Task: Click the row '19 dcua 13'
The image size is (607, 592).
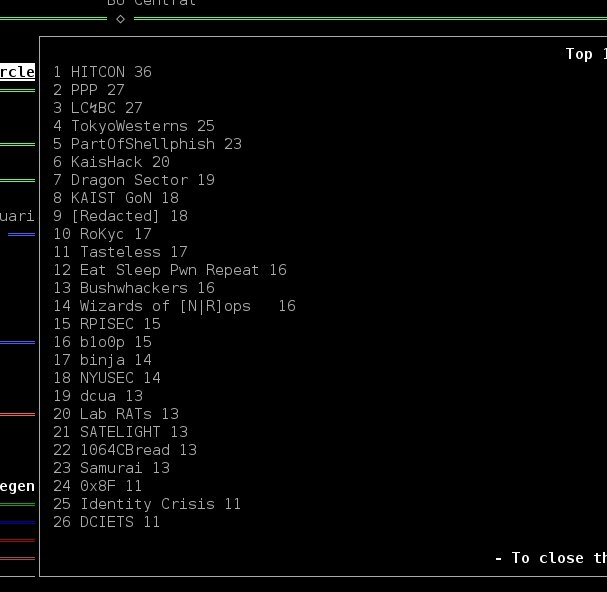Action: pos(98,396)
